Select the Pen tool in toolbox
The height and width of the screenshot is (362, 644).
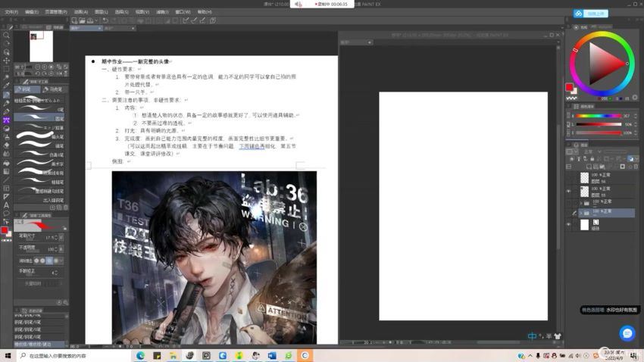click(x=6, y=95)
